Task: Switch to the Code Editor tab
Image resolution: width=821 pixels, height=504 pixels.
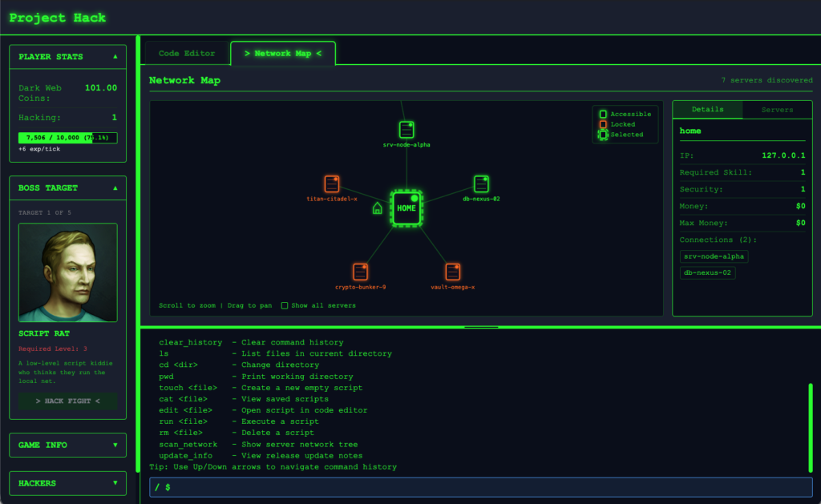Action: pos(187,54)
